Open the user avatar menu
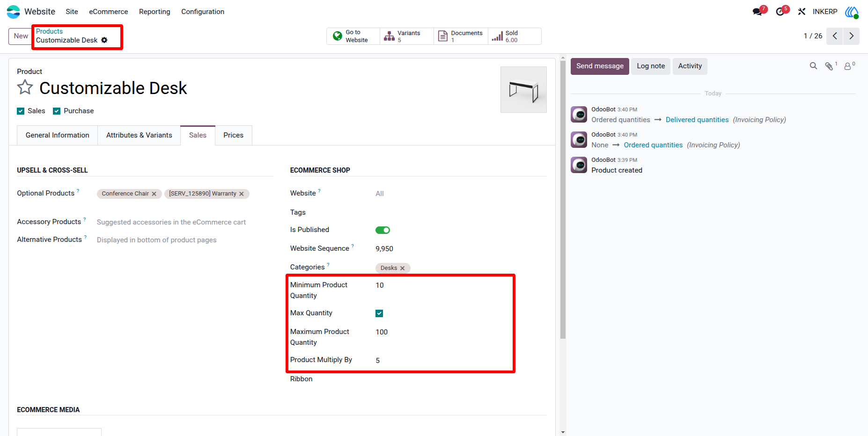Viewport: 868px width, 436px height. pos(852,12)
